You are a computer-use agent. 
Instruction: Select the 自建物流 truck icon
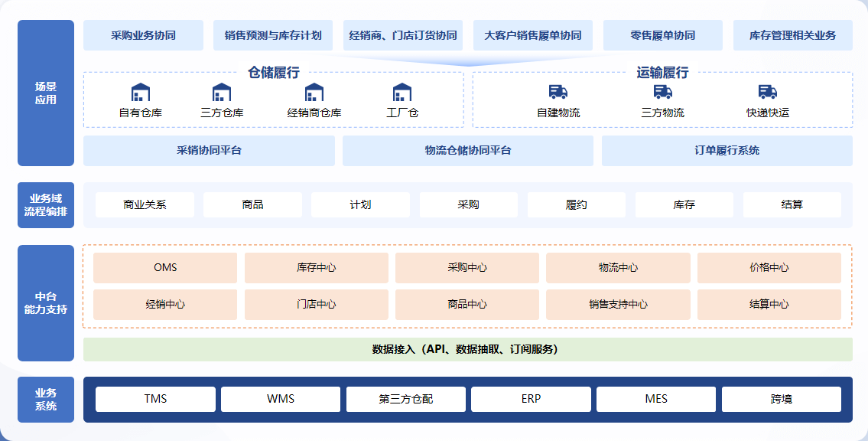point(558,92)
